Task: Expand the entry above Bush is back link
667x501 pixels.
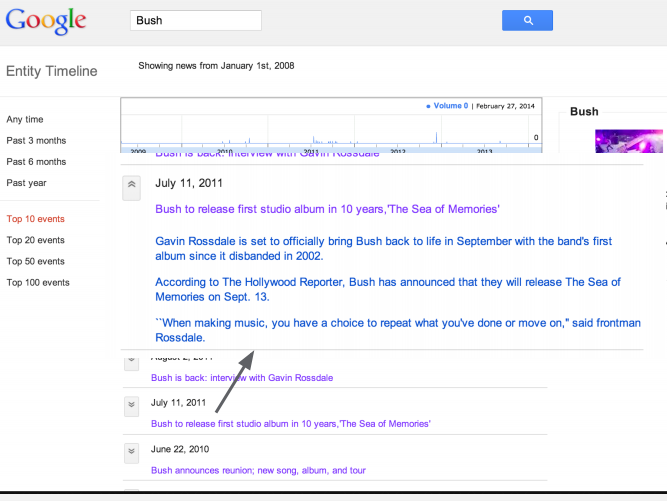Action: (x=131, y=364)
